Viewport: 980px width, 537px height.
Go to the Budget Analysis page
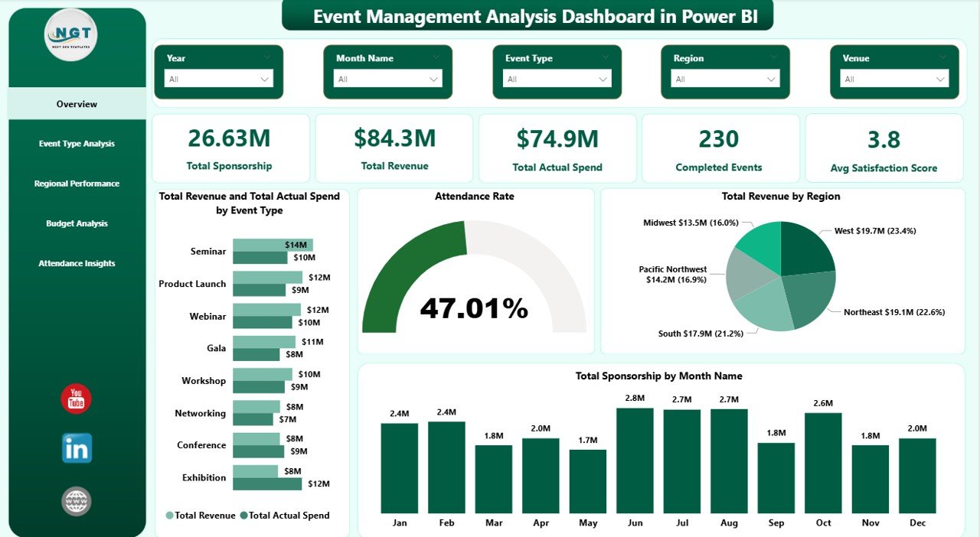[x=76, y=223]
